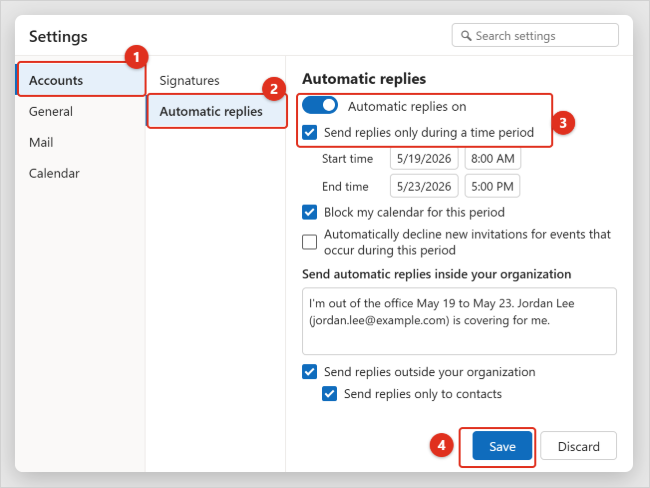The image size is (650, 488).
Task: Open the End time date 5/23/2026 picker
Action: pyautogui.click(x=424, y=186)
